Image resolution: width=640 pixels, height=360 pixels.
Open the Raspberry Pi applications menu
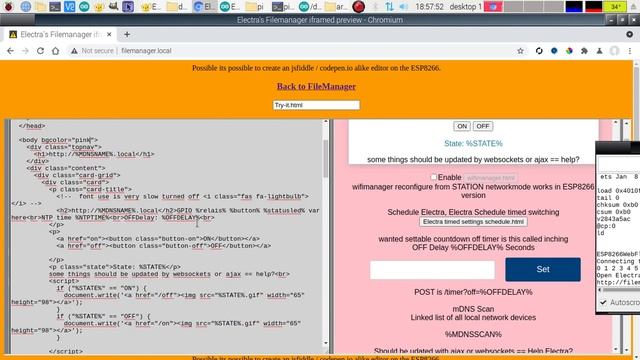coord(9,6)
